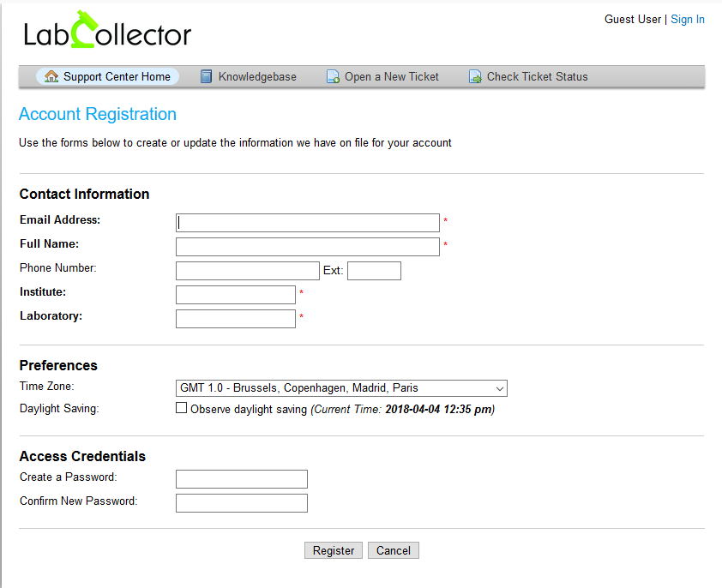722x588 pixels.
Task: Click the Sign In link
Action: tap(688, 20)
